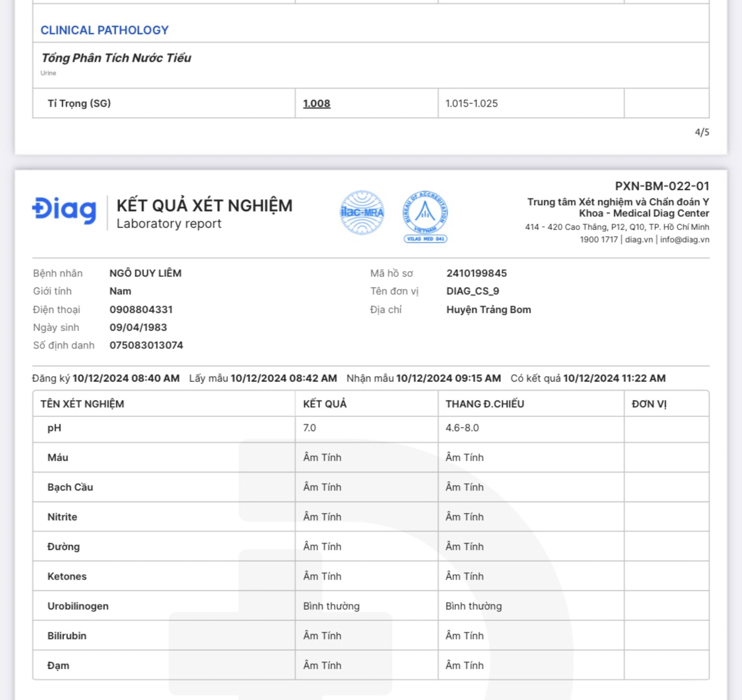This screenshot has width=742, height=700.
Task: Click the Urobilinogen test row name
Action: (x=78, y=606)
